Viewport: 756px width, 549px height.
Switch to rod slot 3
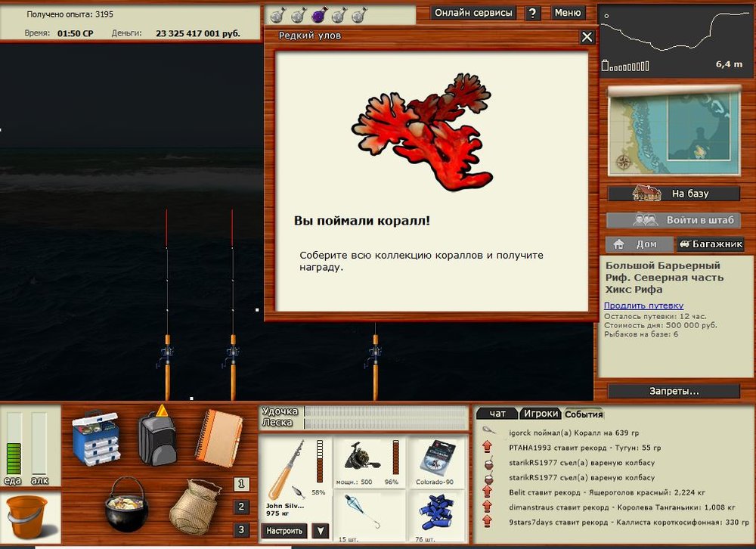[241, 529]
